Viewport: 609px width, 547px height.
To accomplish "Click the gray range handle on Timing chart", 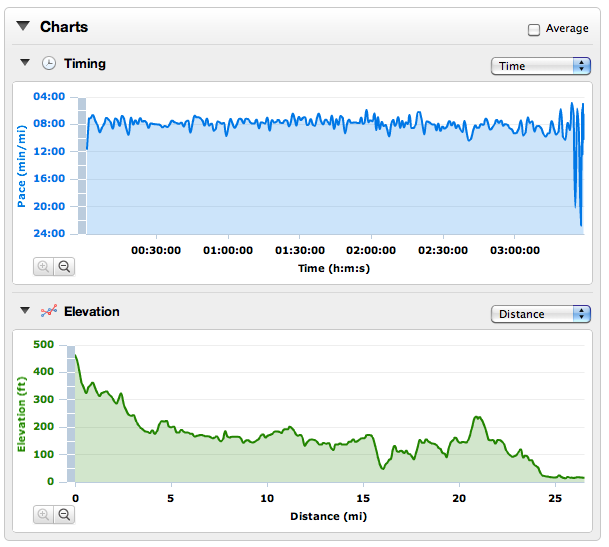I will click(82, 165).
